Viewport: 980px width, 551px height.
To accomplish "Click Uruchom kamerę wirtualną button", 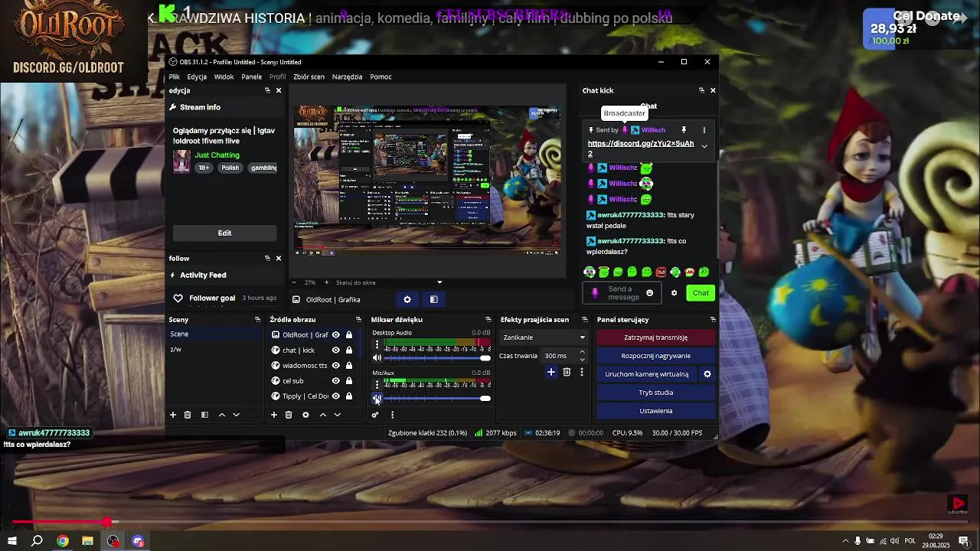I will click(647, 374).
